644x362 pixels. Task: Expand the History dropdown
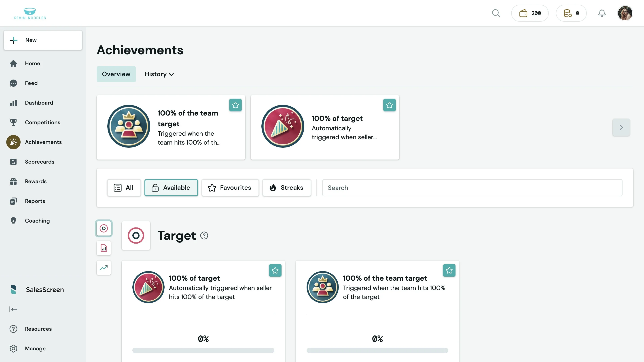(159, 74)
